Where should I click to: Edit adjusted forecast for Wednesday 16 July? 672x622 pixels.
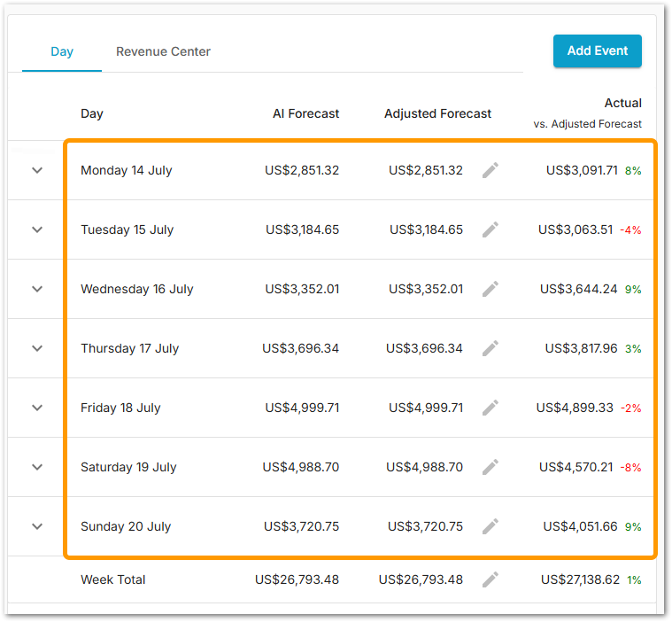(x=490, y=289)
